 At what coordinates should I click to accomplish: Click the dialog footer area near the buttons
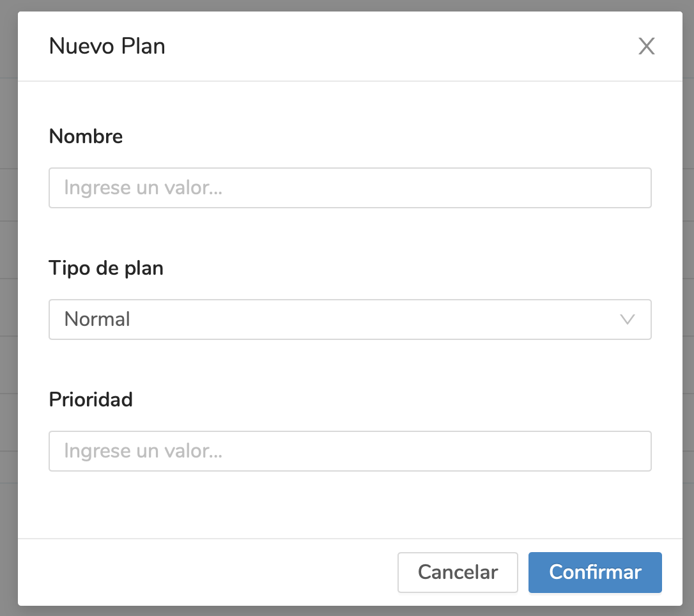coord(256,573)
